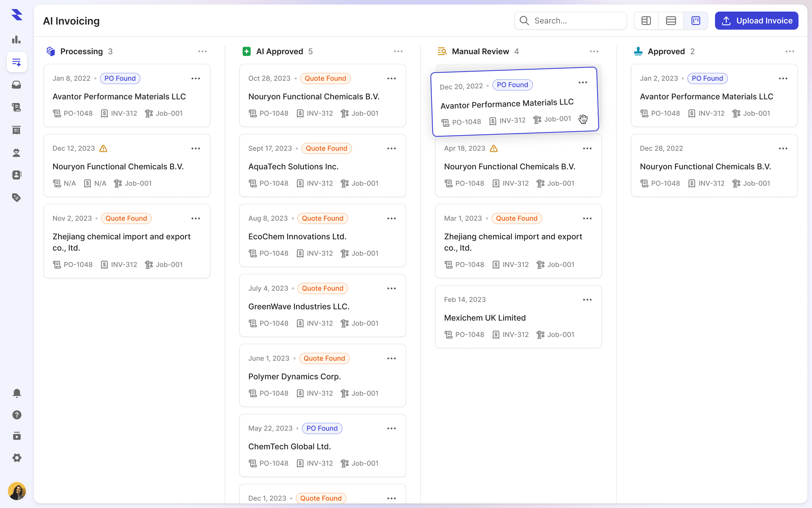
Task: Open options on Dec 28, 2022 card
Action: point(783,148)
